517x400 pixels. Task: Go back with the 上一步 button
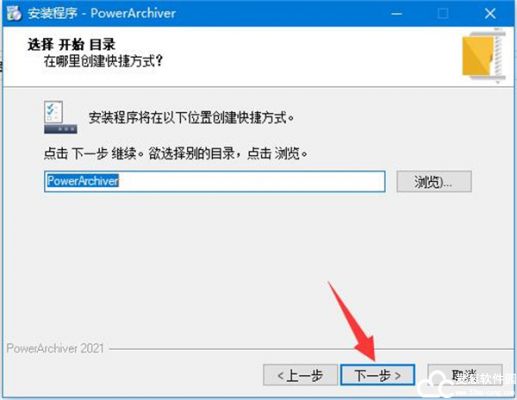300,375
